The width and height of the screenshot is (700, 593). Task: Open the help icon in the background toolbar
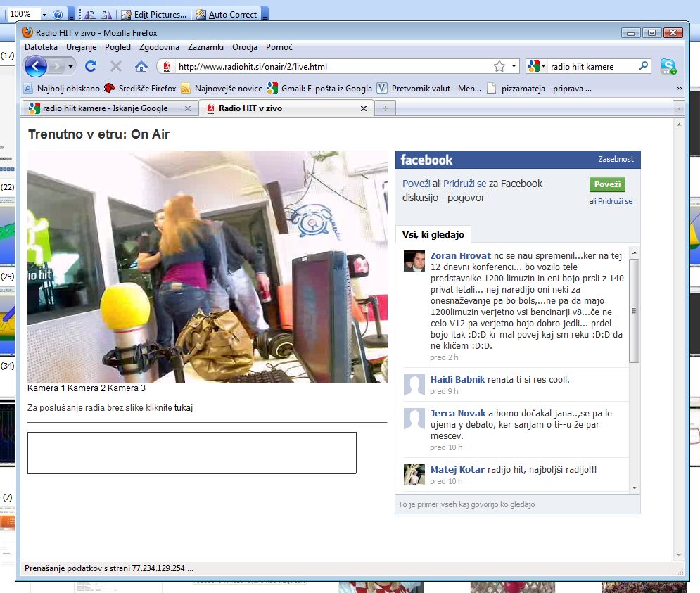tap(58, 15)
